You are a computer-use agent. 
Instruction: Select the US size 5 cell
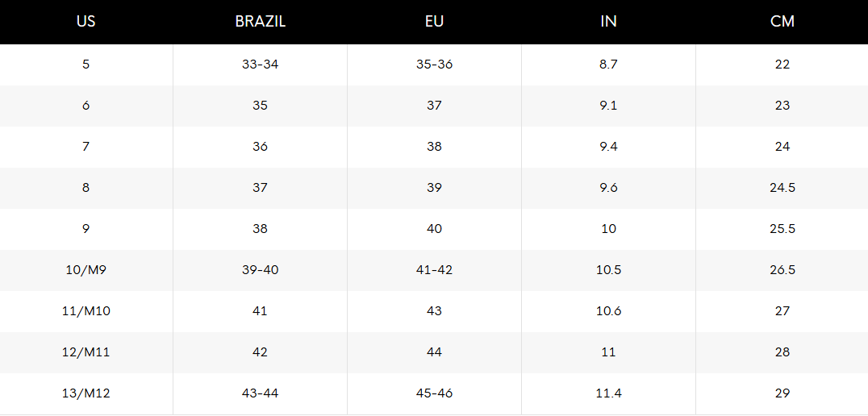coord(86,64)
